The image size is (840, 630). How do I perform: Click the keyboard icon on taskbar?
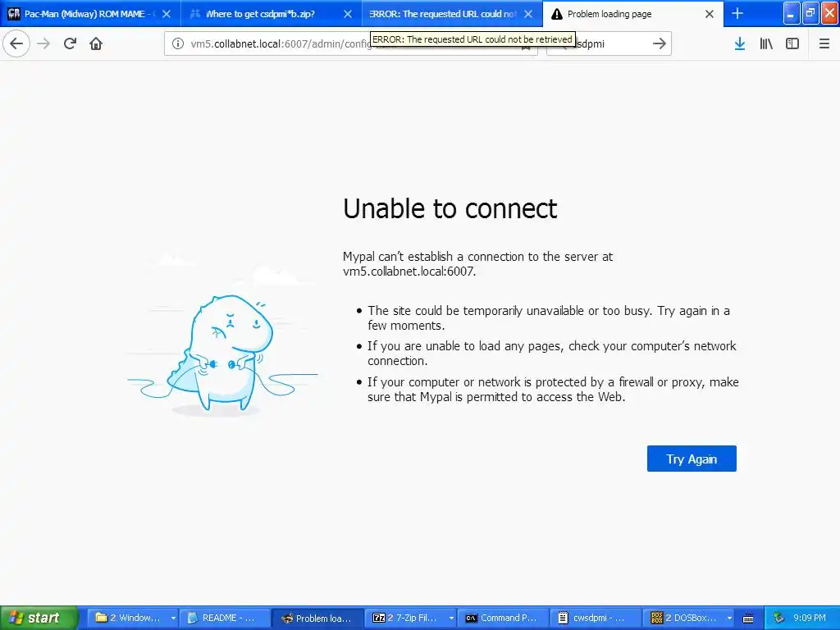748,619
